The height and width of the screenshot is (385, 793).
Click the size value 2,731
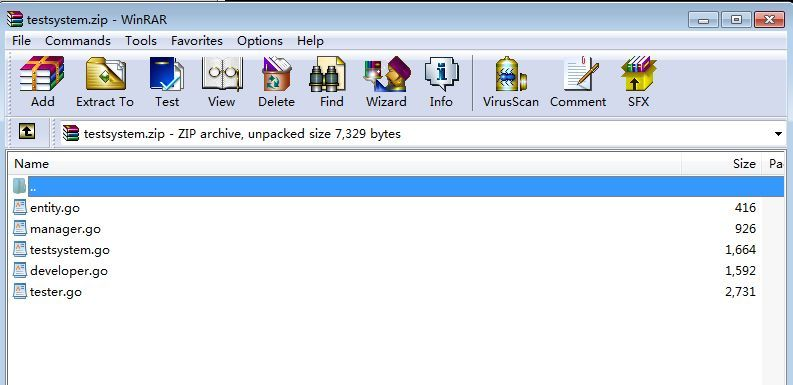740,292
